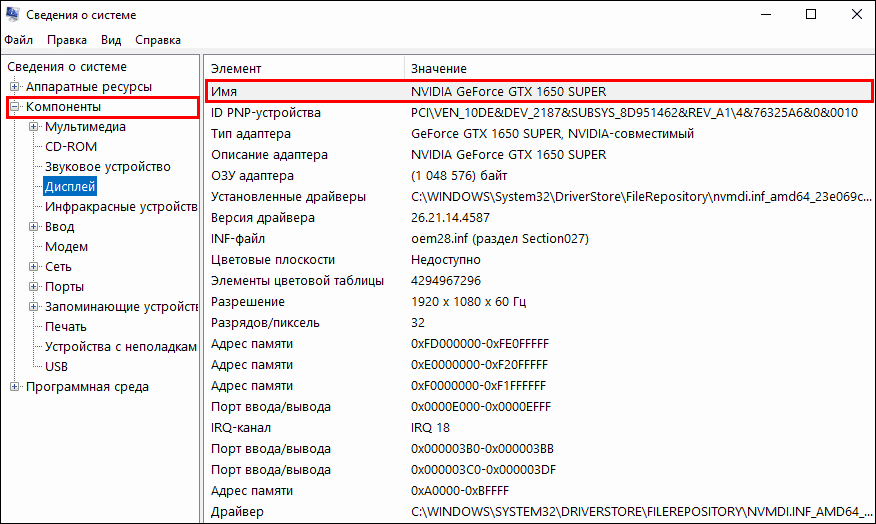
Task: Expand the Программная среда node
Action: pos(15,387)
